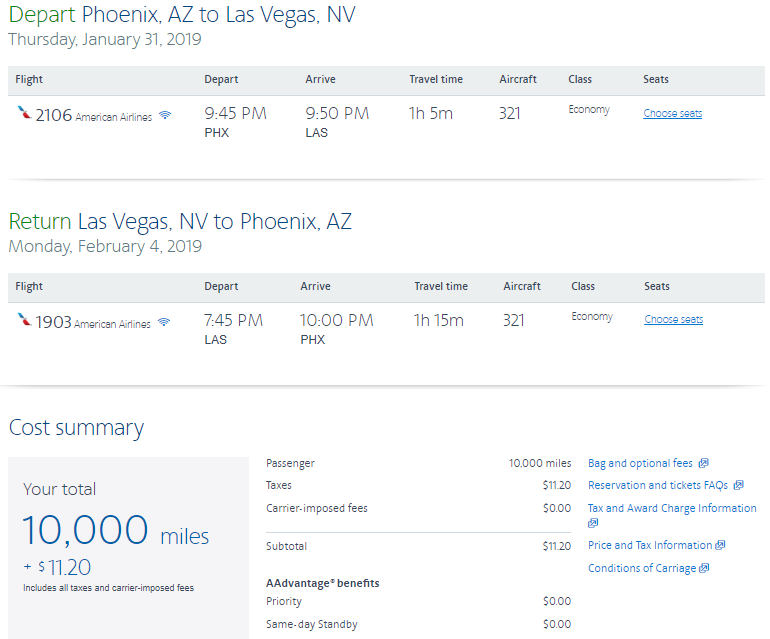Click external-link icon under Tax and Award Charge Information
This screenshot has width=770, height=639.
593,523
